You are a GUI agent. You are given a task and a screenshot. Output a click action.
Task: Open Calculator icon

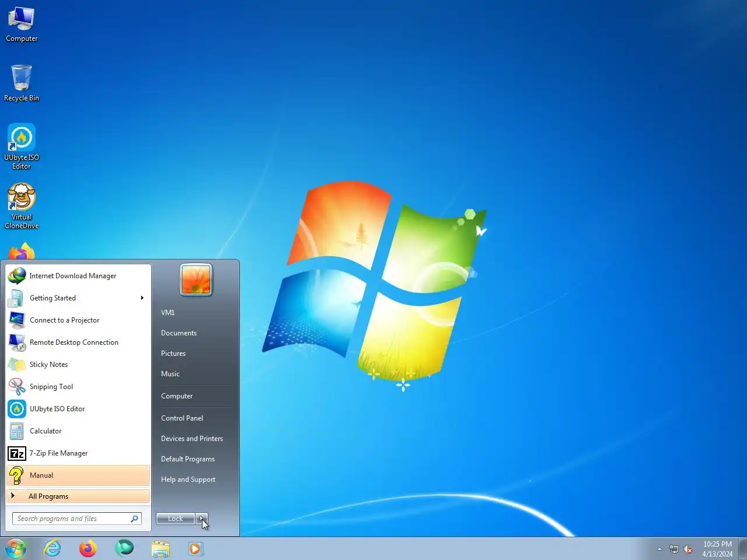click(x=17, y=431)
